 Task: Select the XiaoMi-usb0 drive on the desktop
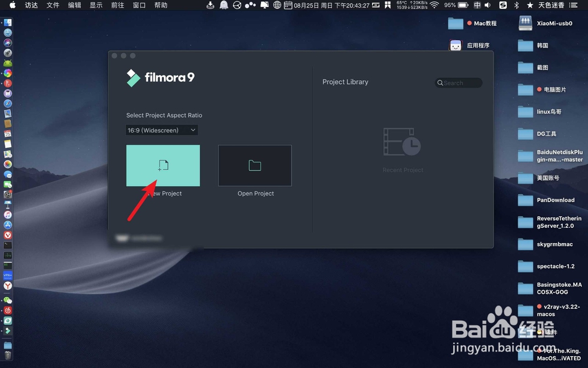[546, 24]
